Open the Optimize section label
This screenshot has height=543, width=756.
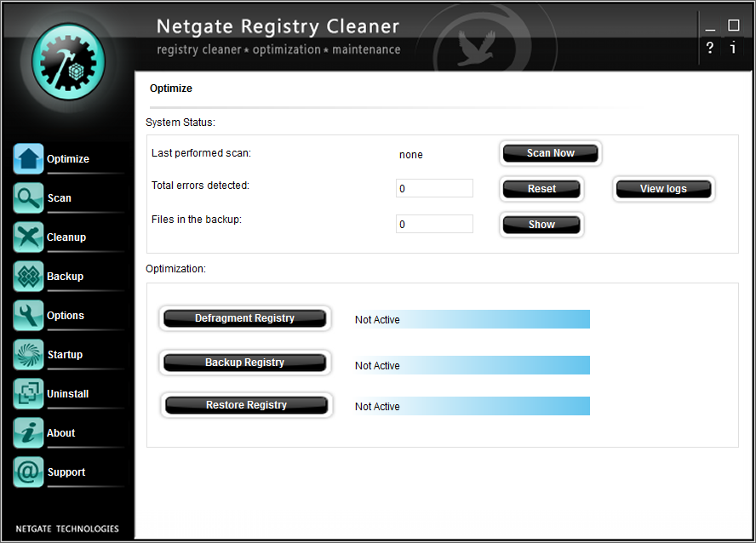(68, 159)
